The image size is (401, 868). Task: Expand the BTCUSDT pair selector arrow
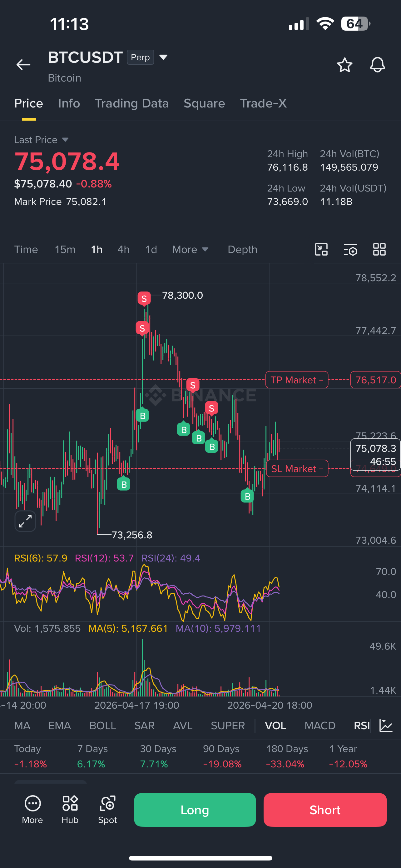click(x=163, y=57)
